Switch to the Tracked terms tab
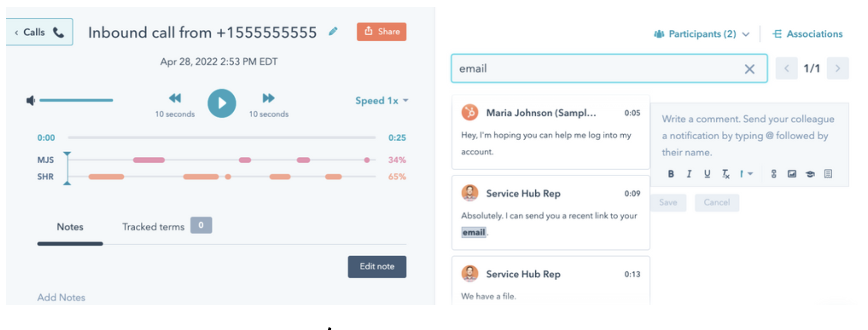This screenshot has height=330, width=868. (x=154, y=227)
